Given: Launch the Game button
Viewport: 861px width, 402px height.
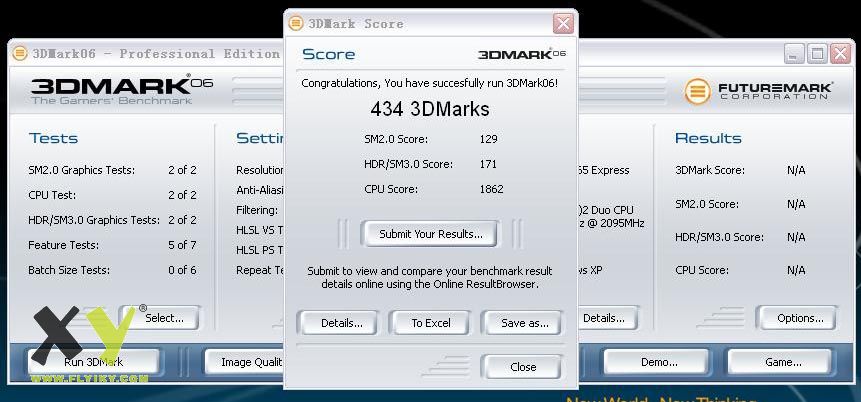Looking at the screenshot, I should coord(783,362).
